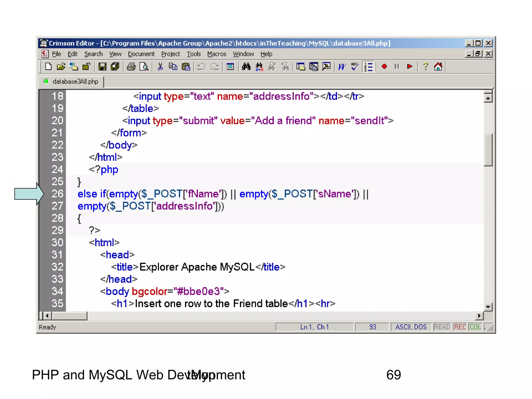Undo the last edit with the Undo arrow

pos(202,67)
